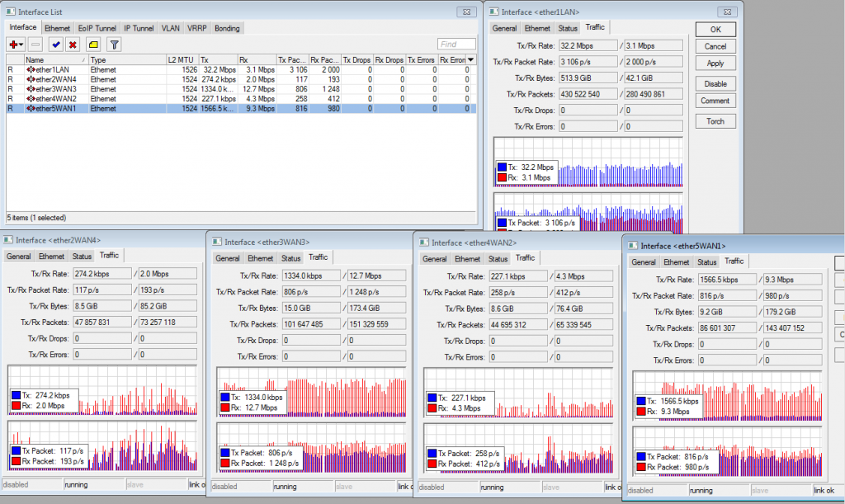Click red Rx swatch in ether2WAN4 rate graph
Screen dimensions: 845x504
[x=16, y=406]
